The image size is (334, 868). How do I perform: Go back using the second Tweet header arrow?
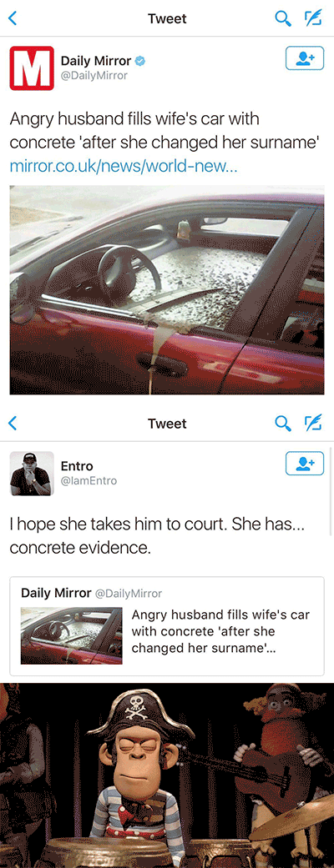[x=13, y=424]
